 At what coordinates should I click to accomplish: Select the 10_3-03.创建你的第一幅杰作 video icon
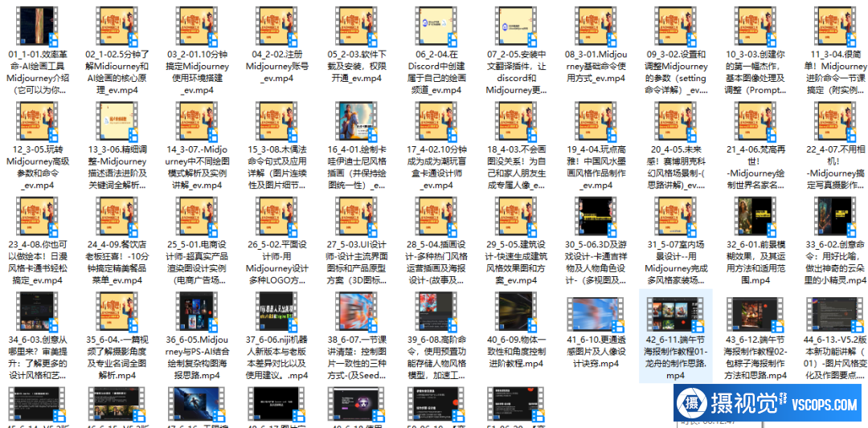tap(756, 25)
